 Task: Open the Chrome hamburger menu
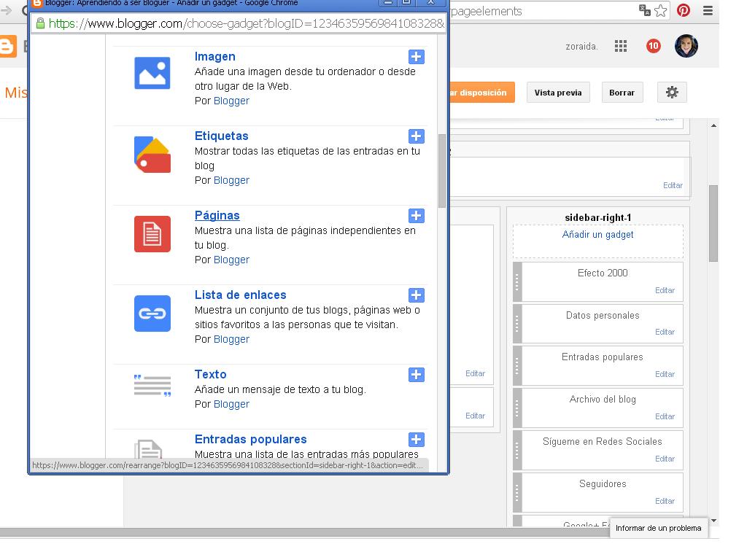click(x=708, y=10)
